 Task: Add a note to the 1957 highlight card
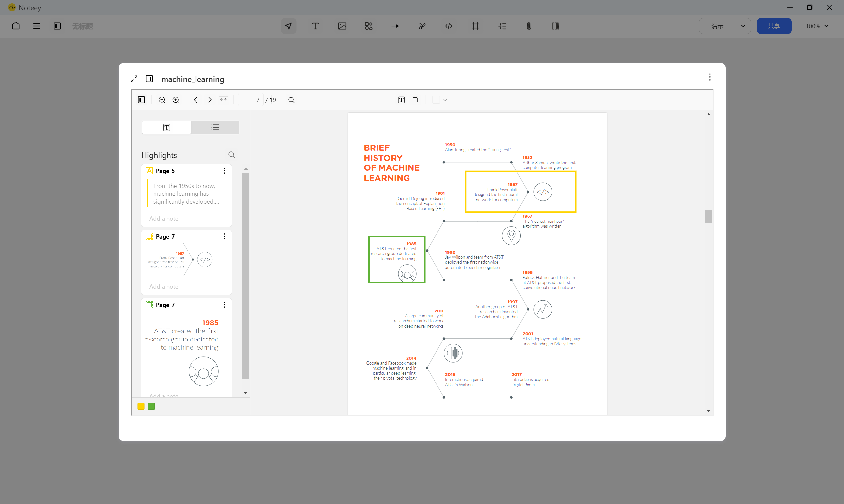click(164, 287)
